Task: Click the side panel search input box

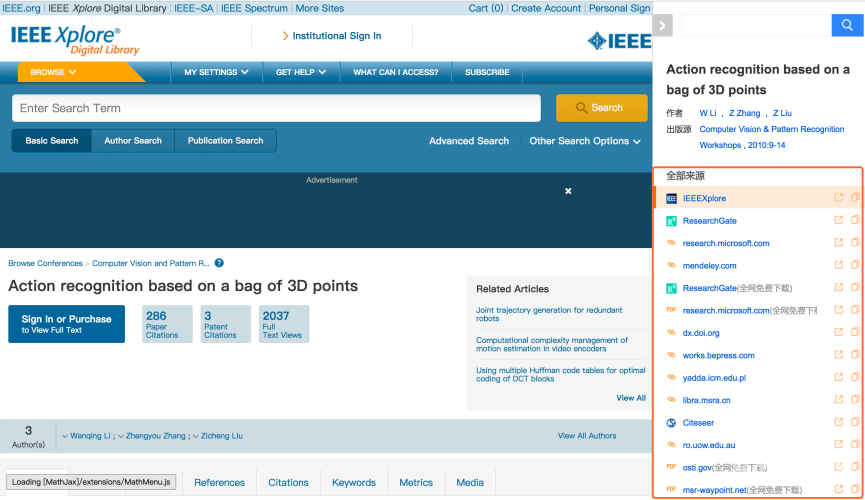Action: coord(756,25)
